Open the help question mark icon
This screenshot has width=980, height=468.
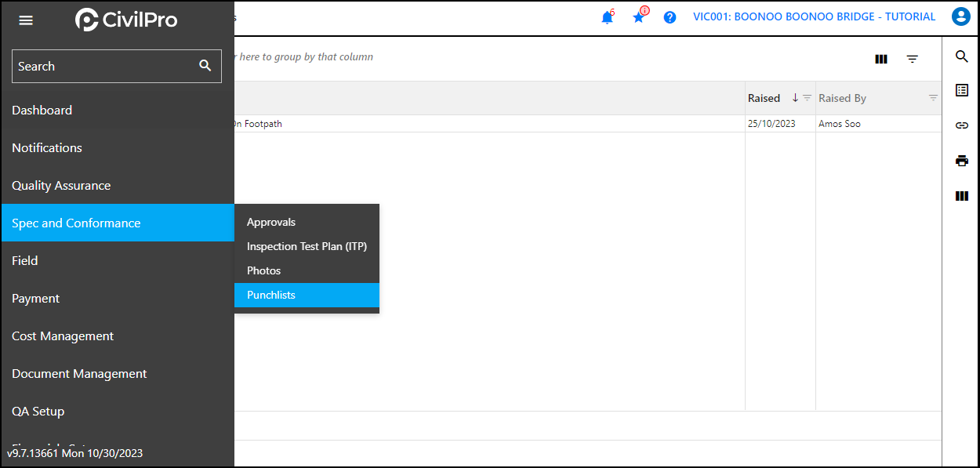point(670,17)
